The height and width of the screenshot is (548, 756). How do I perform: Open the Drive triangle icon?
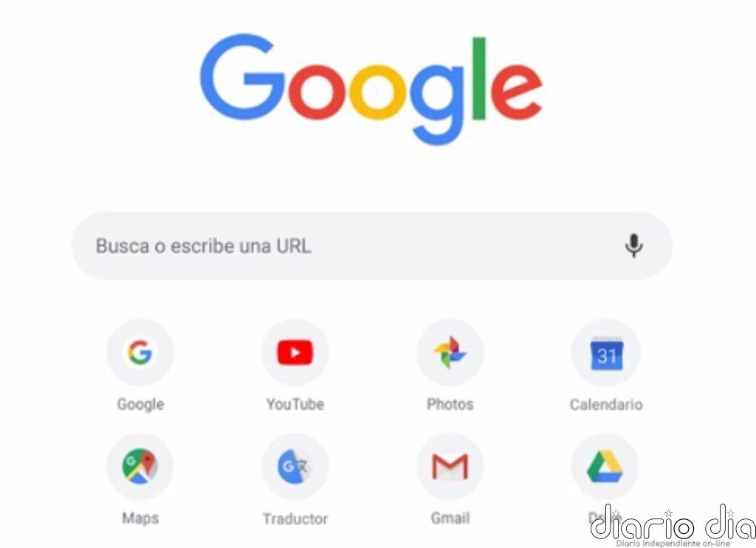(x=605, y=466)
